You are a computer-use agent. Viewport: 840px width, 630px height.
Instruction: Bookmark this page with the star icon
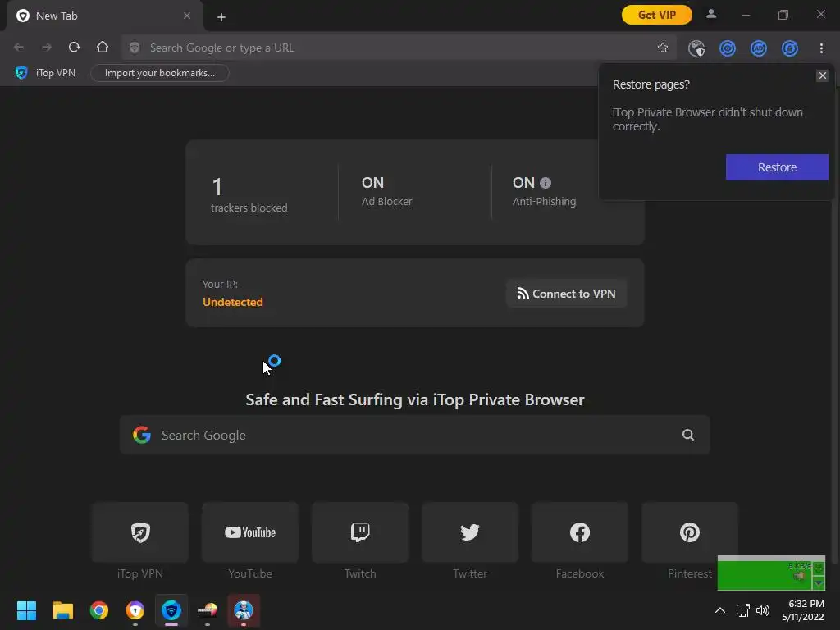[663, 48]
